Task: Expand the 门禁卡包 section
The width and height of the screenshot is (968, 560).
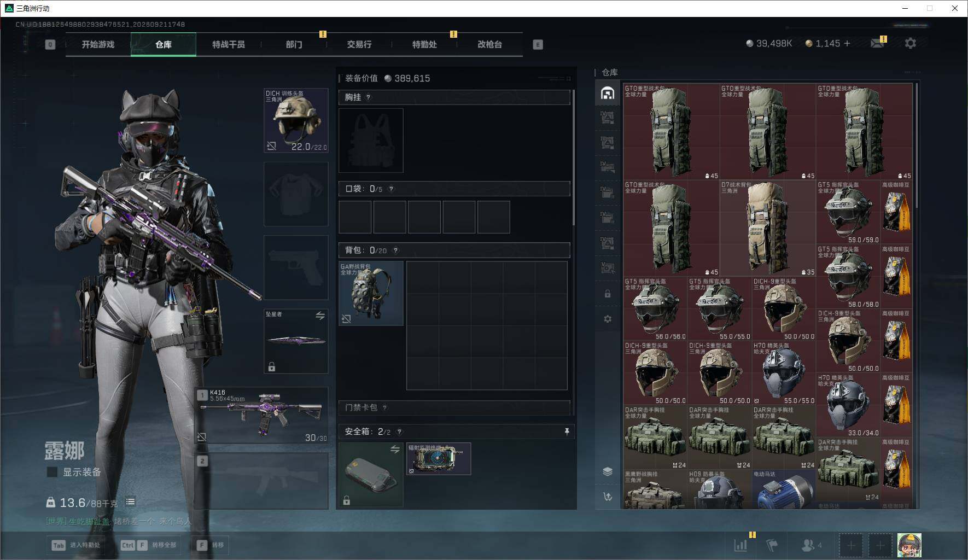Action: point(454,407)
